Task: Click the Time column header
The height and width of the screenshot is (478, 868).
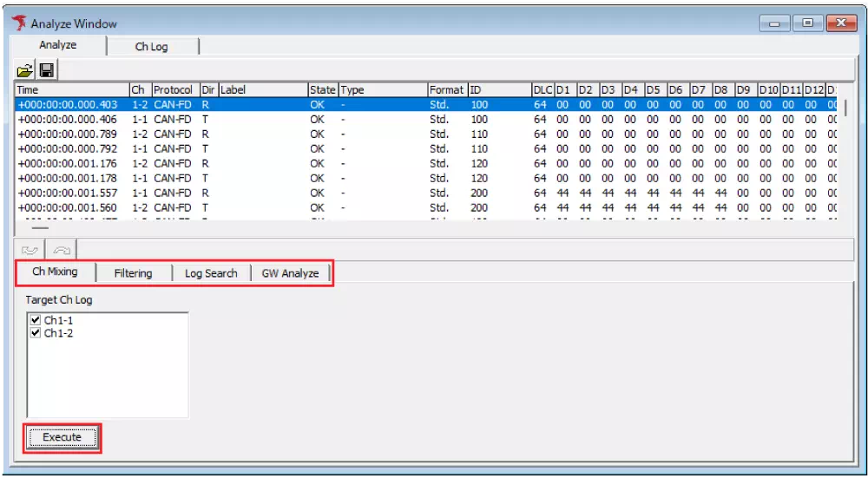Action: pos(69,89)
